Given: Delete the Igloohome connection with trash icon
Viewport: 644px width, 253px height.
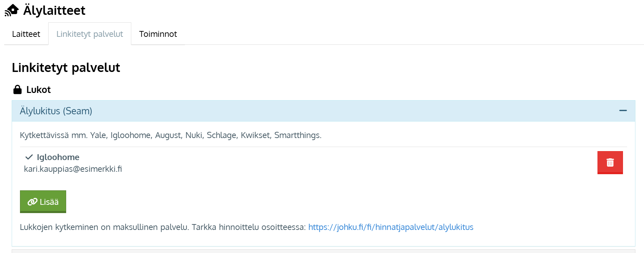Looking at the screenshot, I should point(610,162).
